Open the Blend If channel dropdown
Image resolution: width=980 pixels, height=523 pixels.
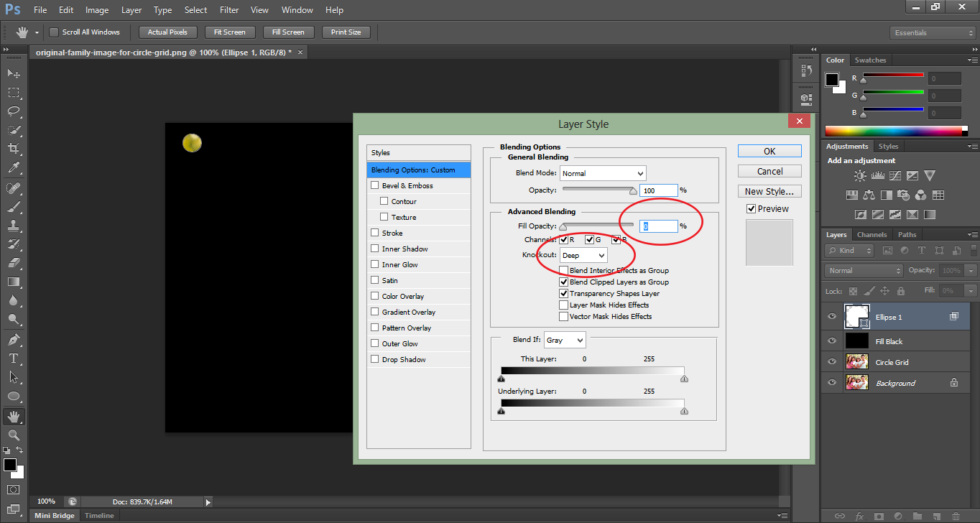(x=565, y=339)
